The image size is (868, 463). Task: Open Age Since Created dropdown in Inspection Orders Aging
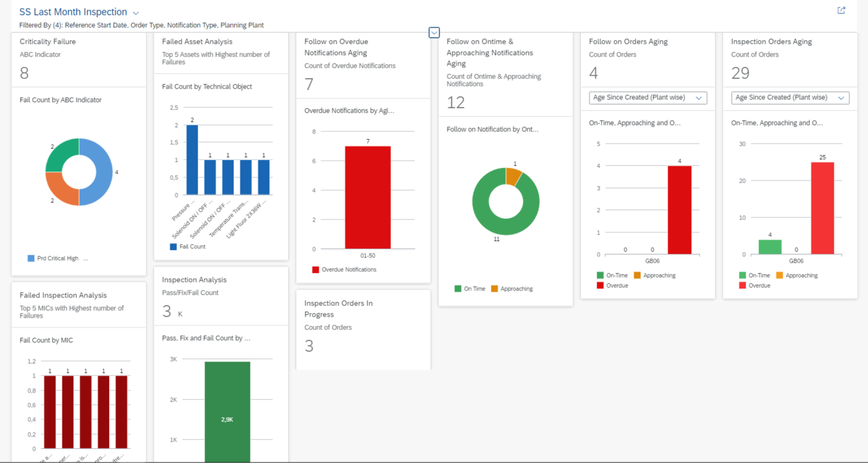click(x=790, y=98)
